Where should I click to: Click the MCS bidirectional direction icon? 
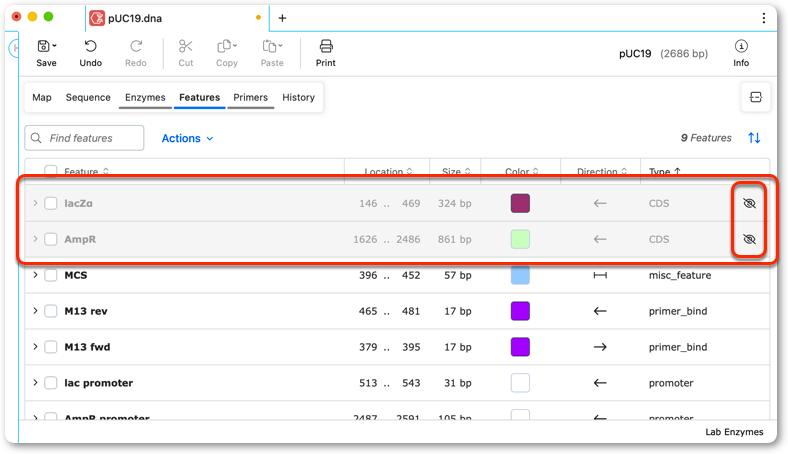point(600,275)
